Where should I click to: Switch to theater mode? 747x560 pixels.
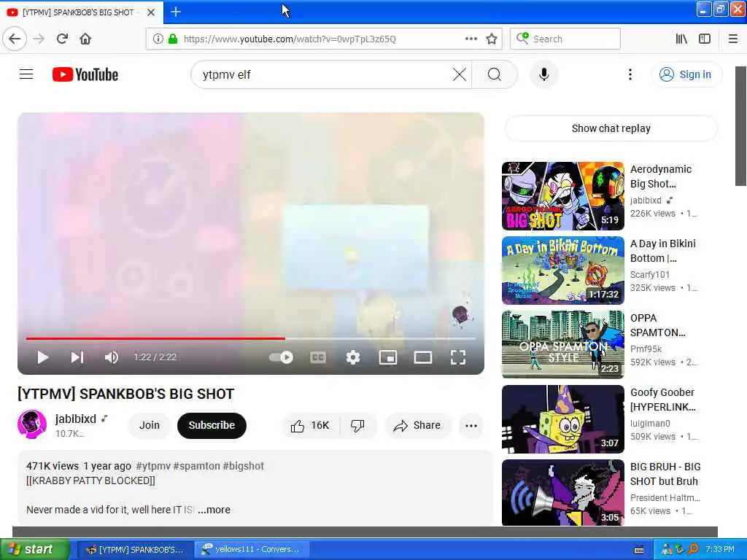pyautogui.click(x=422, y=357)
